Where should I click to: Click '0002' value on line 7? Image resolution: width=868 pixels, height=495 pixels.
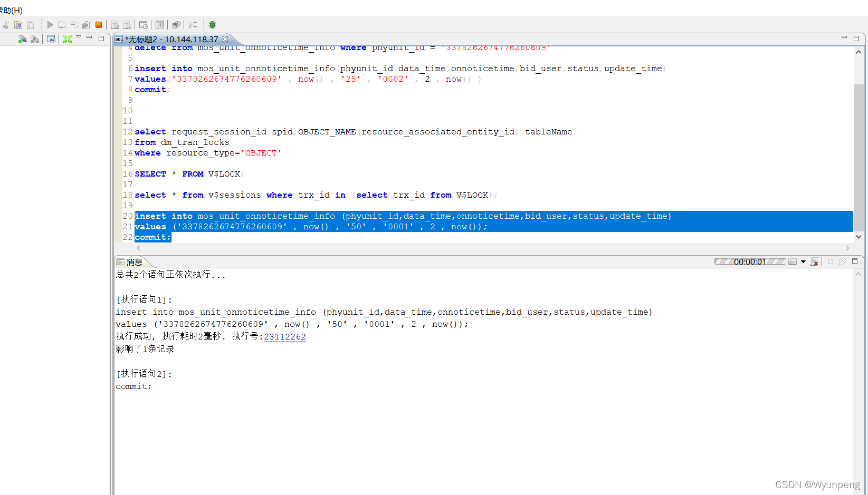(393, 79)
